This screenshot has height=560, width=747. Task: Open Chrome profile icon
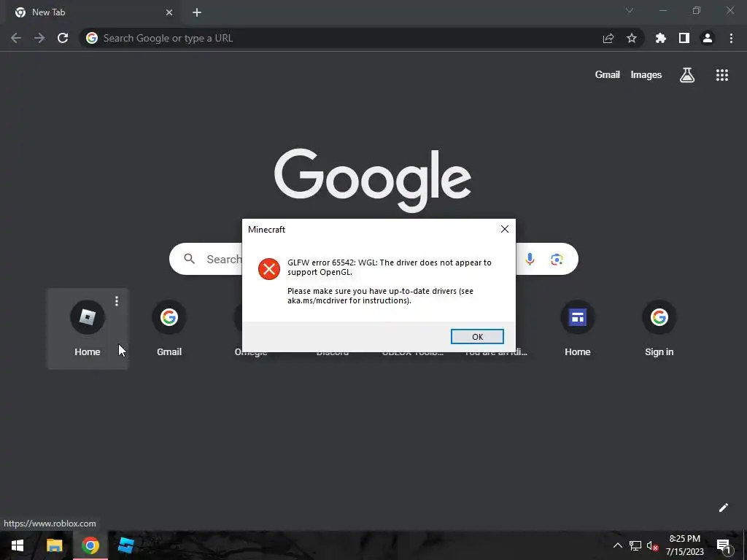click(x=708, y=38)
